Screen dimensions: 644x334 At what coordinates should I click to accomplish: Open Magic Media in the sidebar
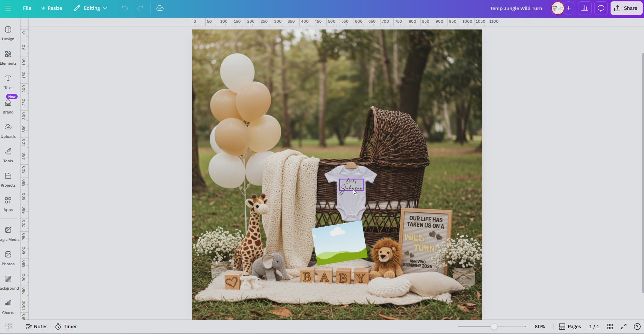8,233
